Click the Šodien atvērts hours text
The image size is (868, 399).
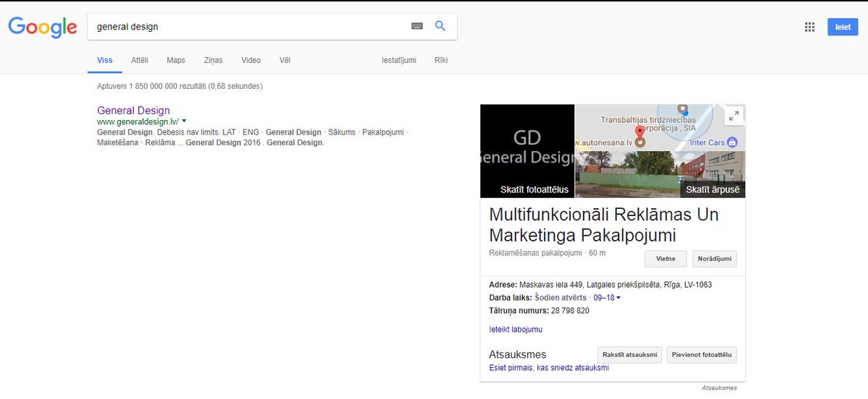(x=561, y=298)
